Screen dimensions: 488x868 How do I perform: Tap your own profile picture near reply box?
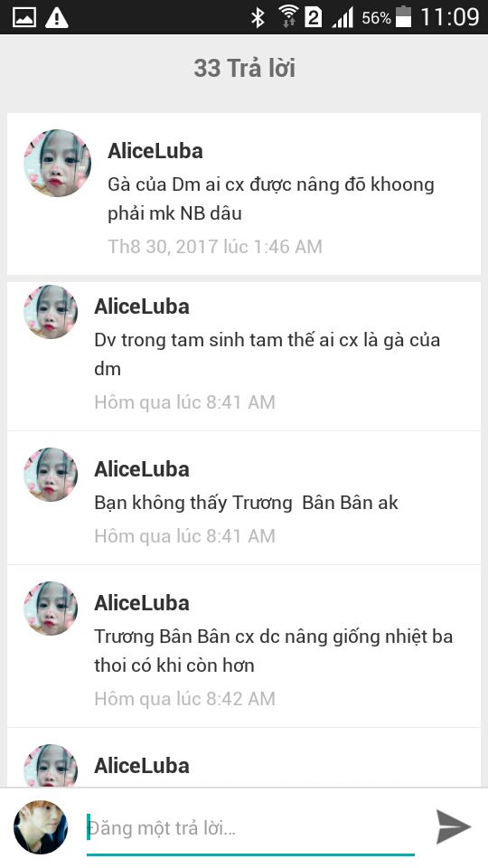click(41, 826)
